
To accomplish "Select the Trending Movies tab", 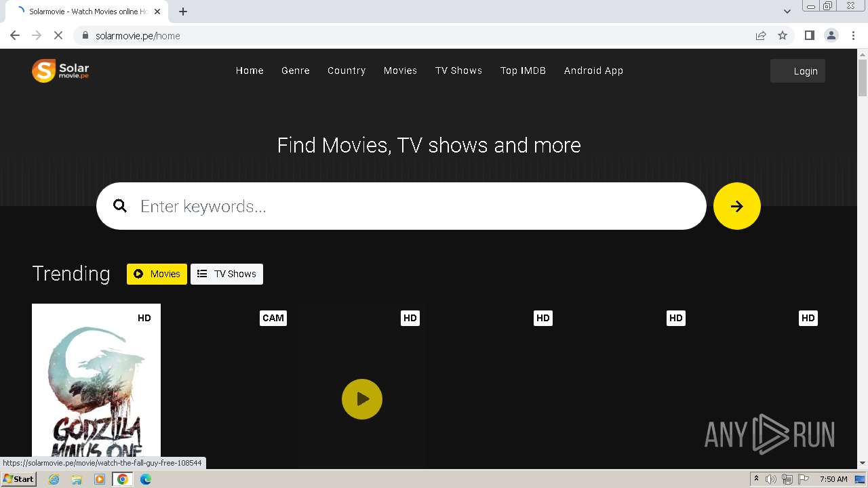I will pyautogui.click(x=157, y=274).
